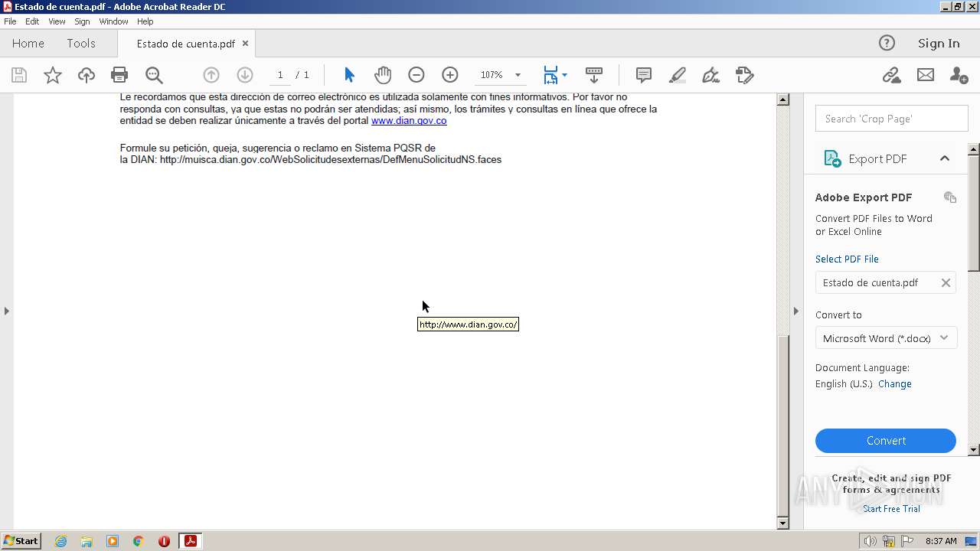The image size is (980, 551).
Task: Close the Estado de cuenta.pdf tab
Action: pos(246,44)
